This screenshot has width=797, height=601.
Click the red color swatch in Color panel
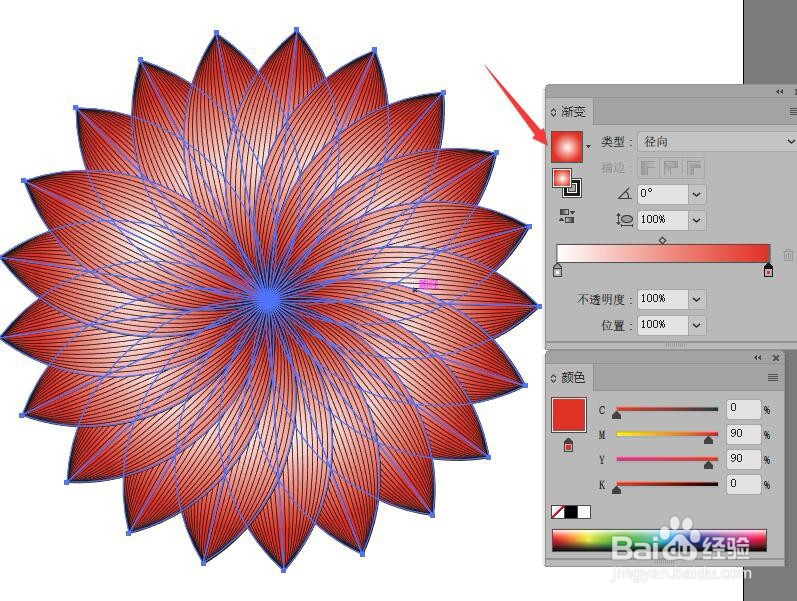tap(569, 415)
